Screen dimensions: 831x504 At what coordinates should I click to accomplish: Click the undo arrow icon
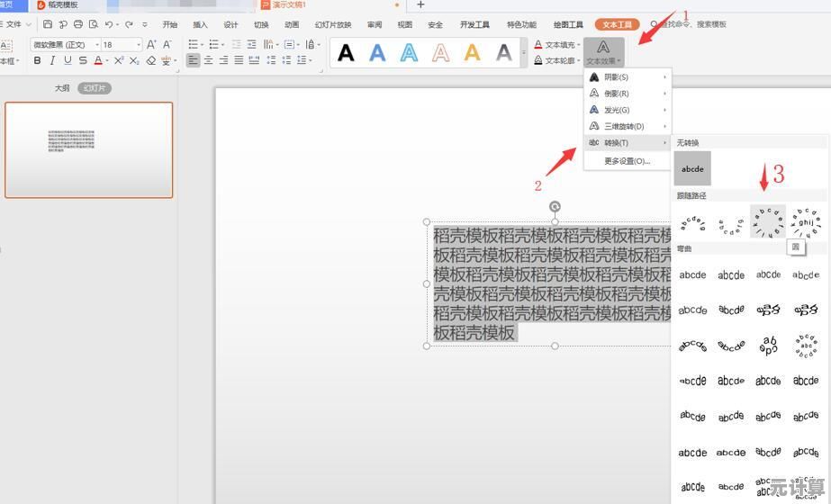coord(109,25)
